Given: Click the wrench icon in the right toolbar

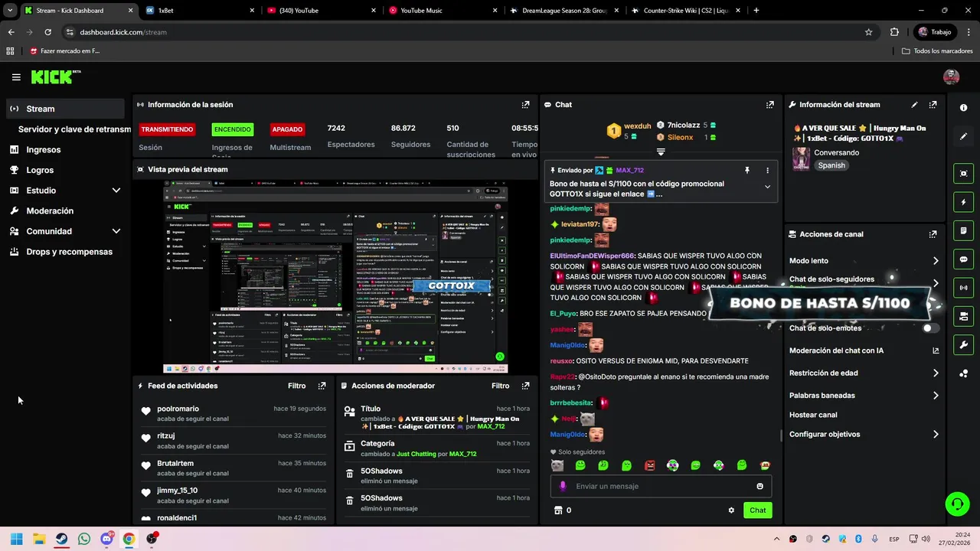Looking at the screenshot, I should point(963,345).
